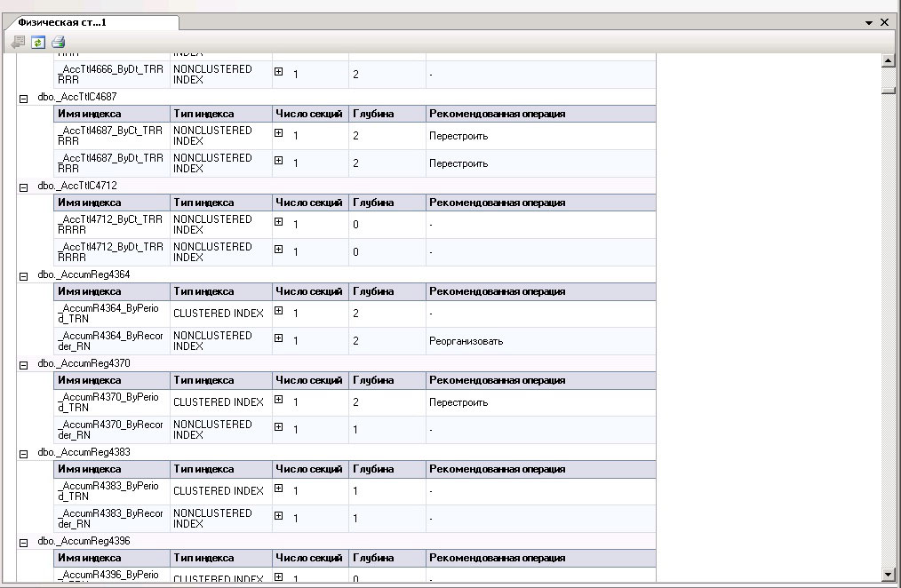901x588 pixels.
Task: Click Перестроить for _AccTtl4687_ByDt_TRR index
Action: (x=458, y=163)
